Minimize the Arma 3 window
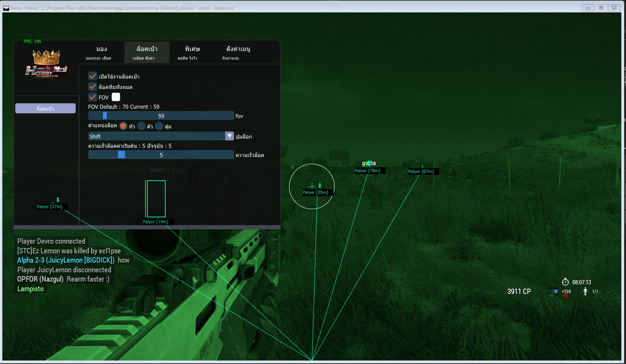Image resolution: width=626 pixels, height=364 pixels. pos(588,8)
